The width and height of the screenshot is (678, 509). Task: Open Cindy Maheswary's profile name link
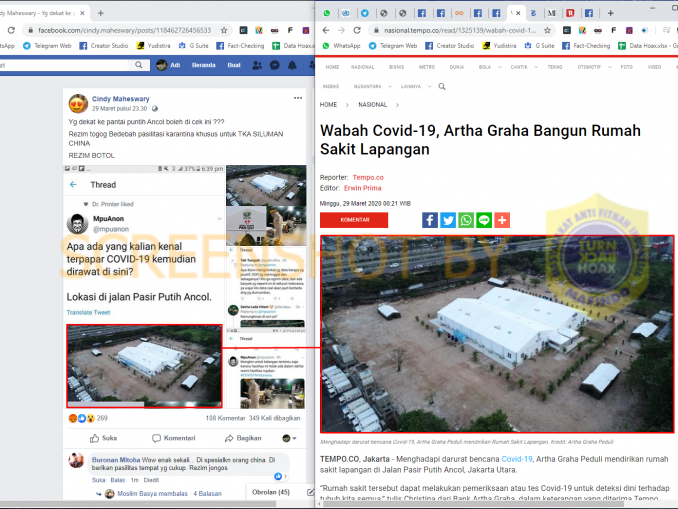coord(121,99)
